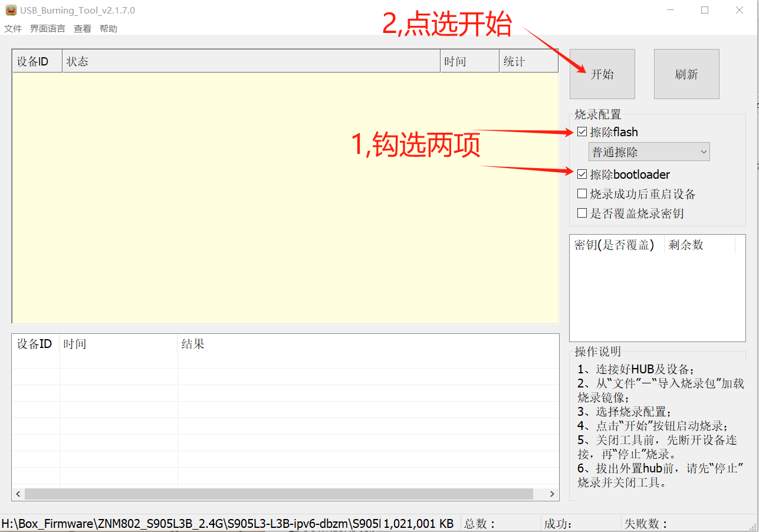Maximize the USB Burning Tool window
Image resolution: width=759 pixels, height=532 pixels.
[x=705, y=10]
